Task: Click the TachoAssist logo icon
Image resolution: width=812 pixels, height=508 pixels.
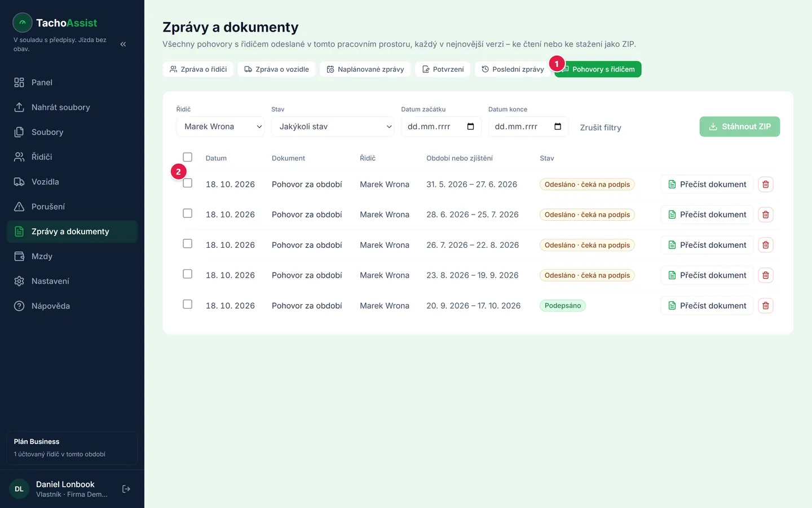Action: tap(23, 23)
